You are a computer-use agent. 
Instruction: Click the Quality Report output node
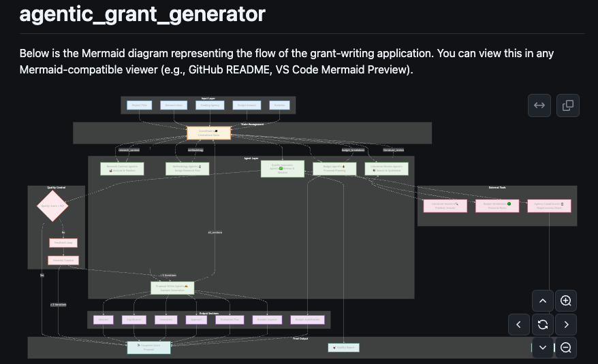pos(344,348)
